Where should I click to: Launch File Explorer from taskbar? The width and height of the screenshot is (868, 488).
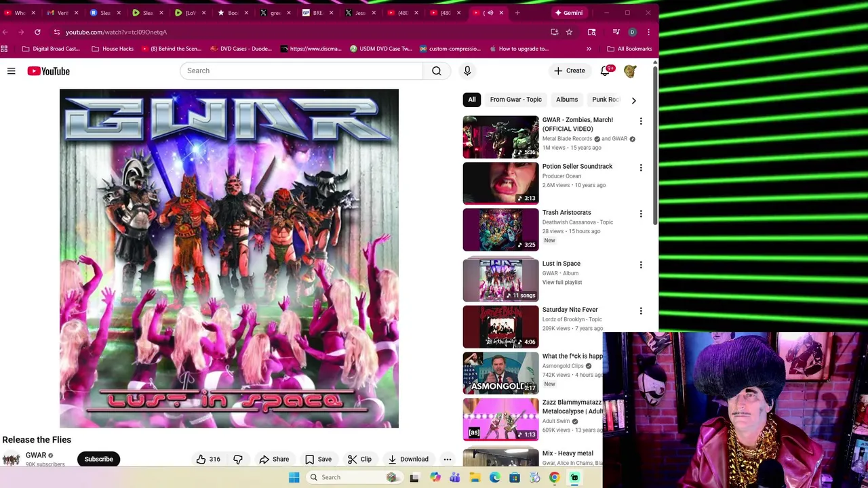475,477
